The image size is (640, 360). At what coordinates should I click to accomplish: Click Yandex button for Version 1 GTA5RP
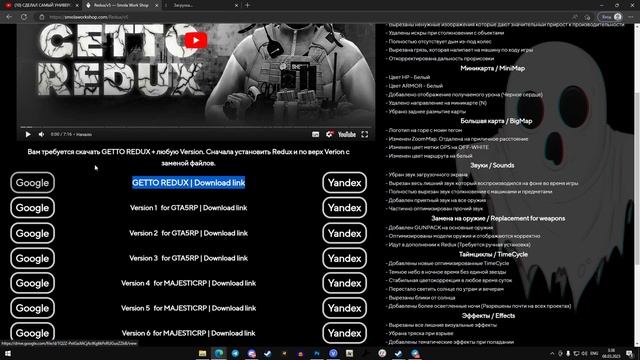pyautogui.click(x=344, y=208)
